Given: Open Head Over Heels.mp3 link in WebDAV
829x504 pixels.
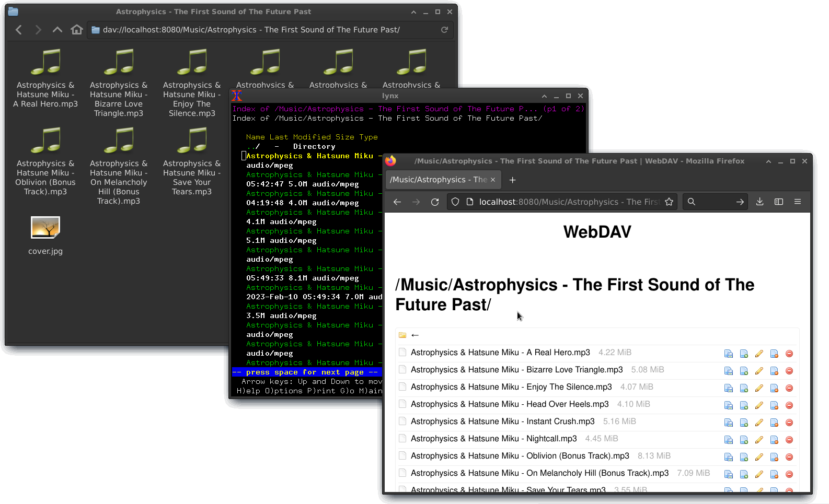Looking at the screenshot, I should pyautogui.click(x=510, y=404).
